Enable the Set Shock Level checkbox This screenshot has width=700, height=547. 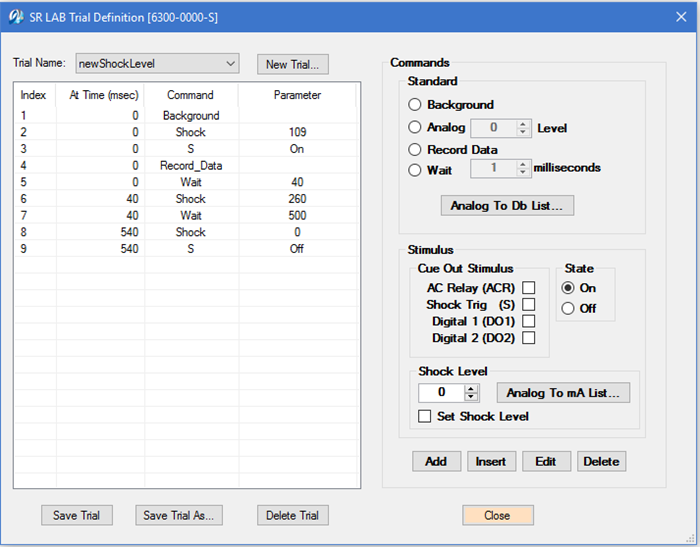(425, 416)
